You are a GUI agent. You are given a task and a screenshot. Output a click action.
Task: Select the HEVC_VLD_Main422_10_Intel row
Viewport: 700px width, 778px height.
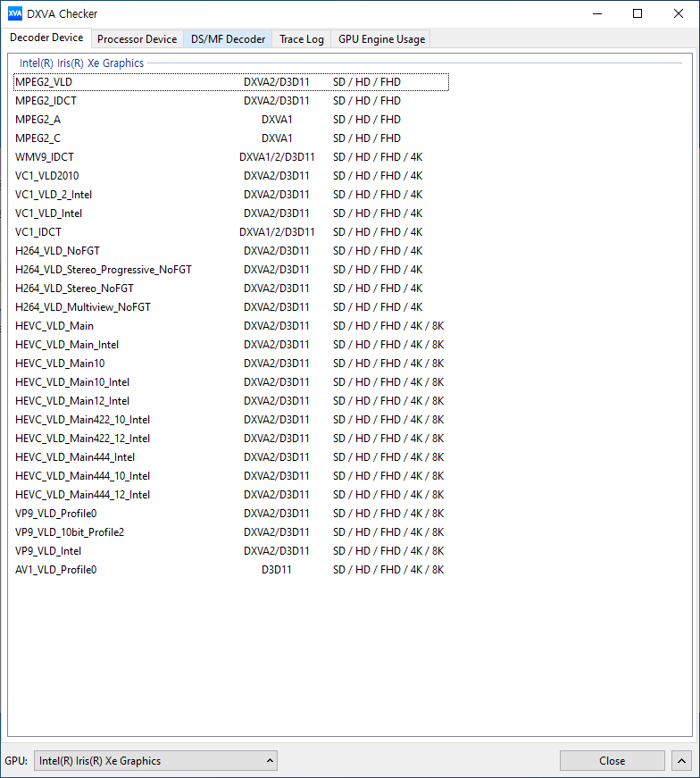[x=231, y=420]
